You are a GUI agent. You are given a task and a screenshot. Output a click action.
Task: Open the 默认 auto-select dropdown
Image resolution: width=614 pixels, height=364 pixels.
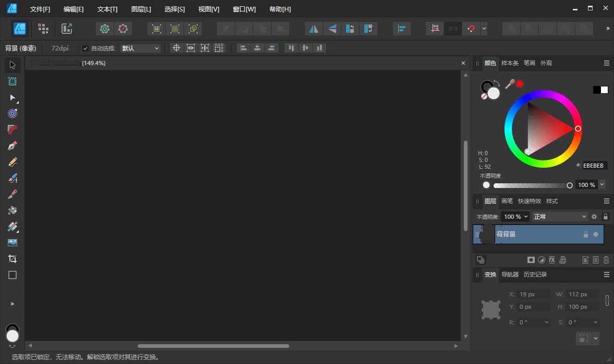140,48
